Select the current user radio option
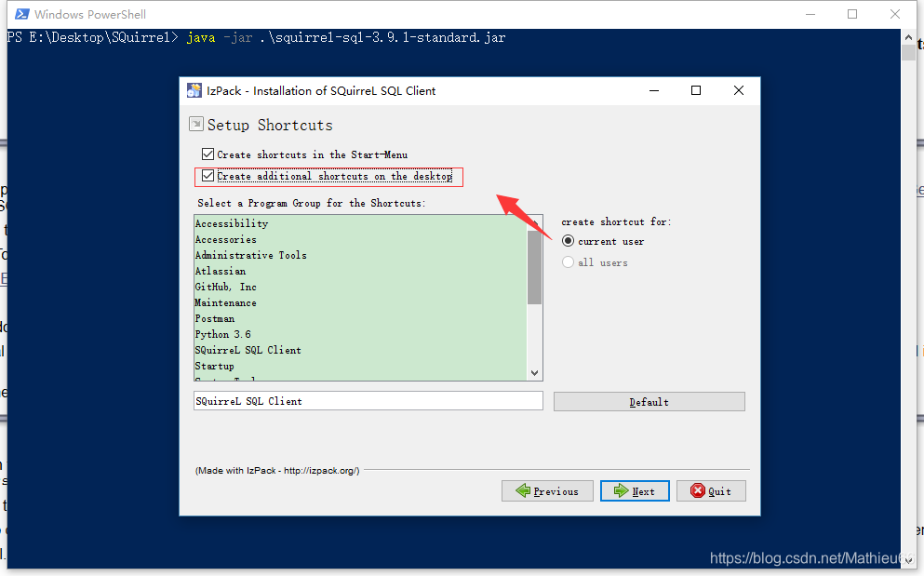924x576 pixels. 568,240
